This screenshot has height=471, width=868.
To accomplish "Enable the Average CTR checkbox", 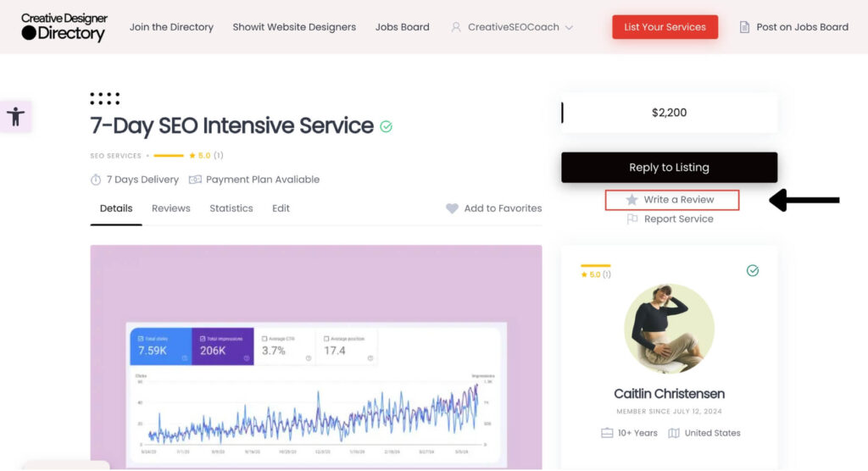I will (264, 338).
